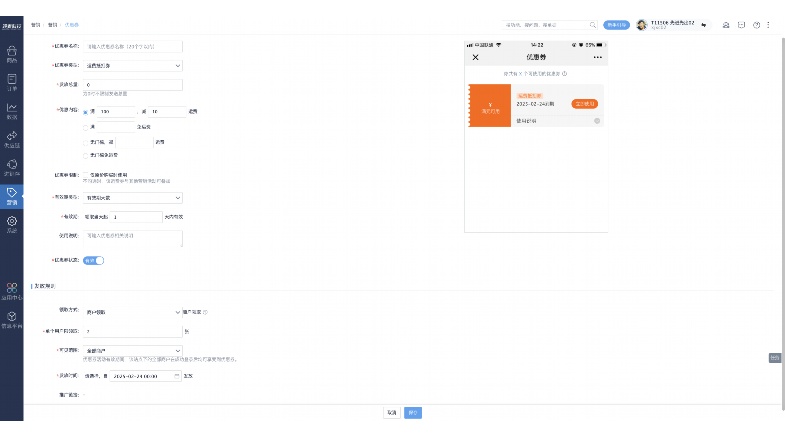Viewport: 785px width, 437px height.
Task: Click the username text in the header
Action: point(672,23)
